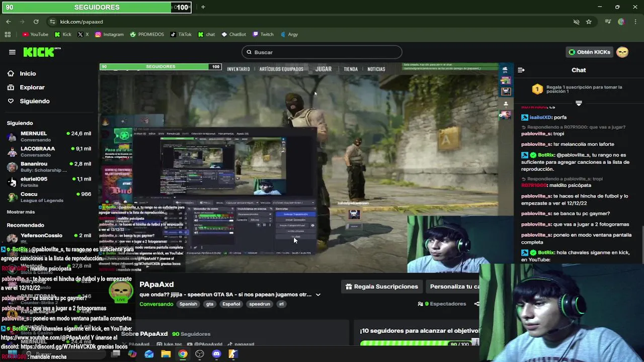Viewport: 644px width, 362px height.
Task: Open eluriel095 channel from following list
Action: [x=49, y=182]
